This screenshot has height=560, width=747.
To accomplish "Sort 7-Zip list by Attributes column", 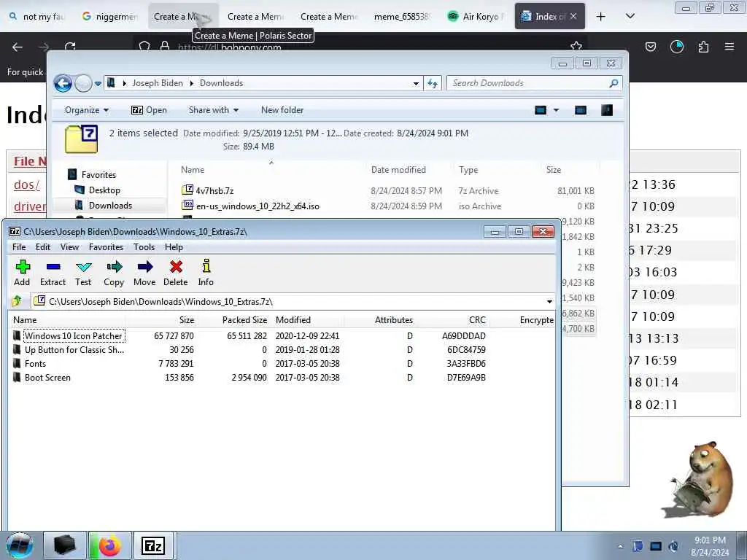I will tap(393, 320).
